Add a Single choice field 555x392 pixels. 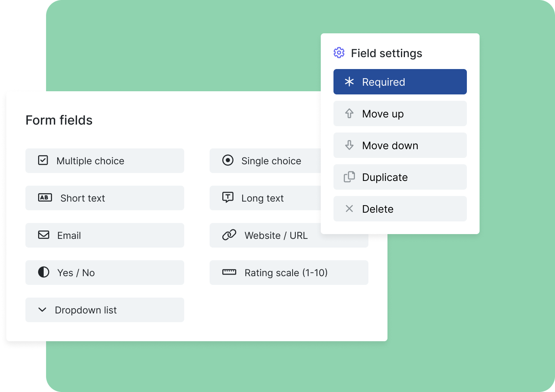[x=265, y=161]
